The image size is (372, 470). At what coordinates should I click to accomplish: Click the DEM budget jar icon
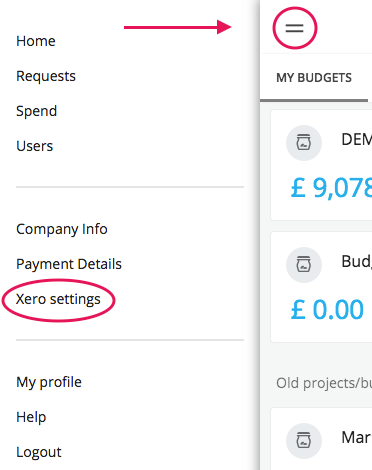[304, 143]
